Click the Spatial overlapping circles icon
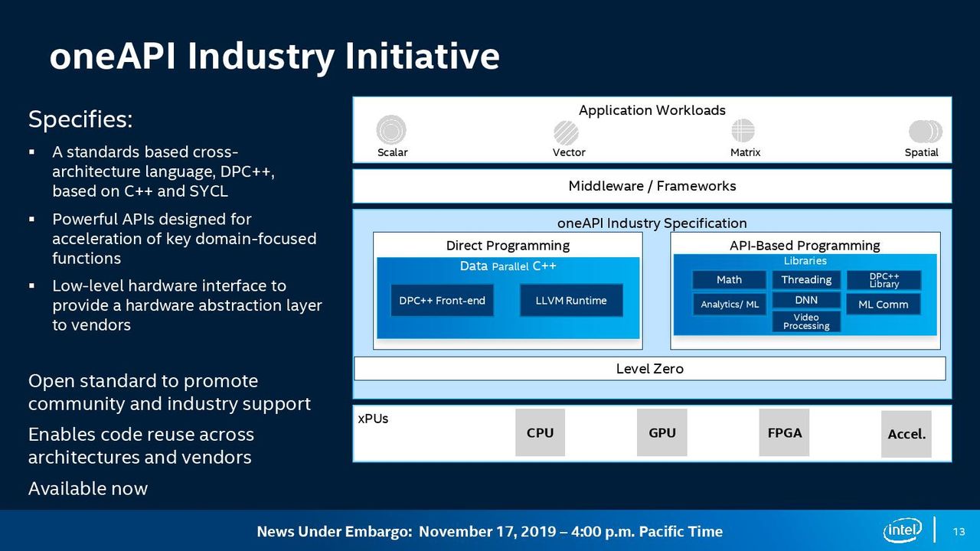This screenshot has width=980, height=551. click(925, 132)
